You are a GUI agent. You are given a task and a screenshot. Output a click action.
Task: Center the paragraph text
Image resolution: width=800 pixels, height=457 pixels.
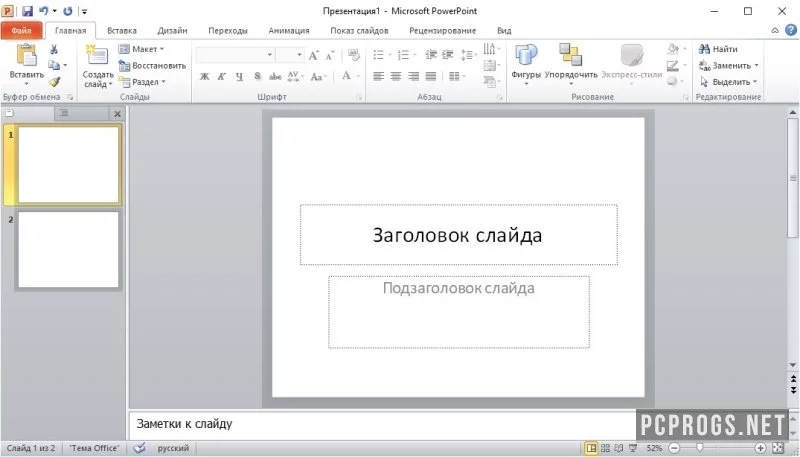click(x=396, y=77)
